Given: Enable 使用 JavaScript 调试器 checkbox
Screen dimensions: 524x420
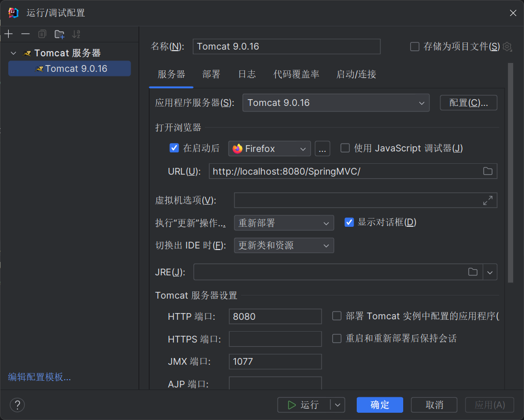Looking at the screenshot, I should pyautogui.click(x=345, y=148).
